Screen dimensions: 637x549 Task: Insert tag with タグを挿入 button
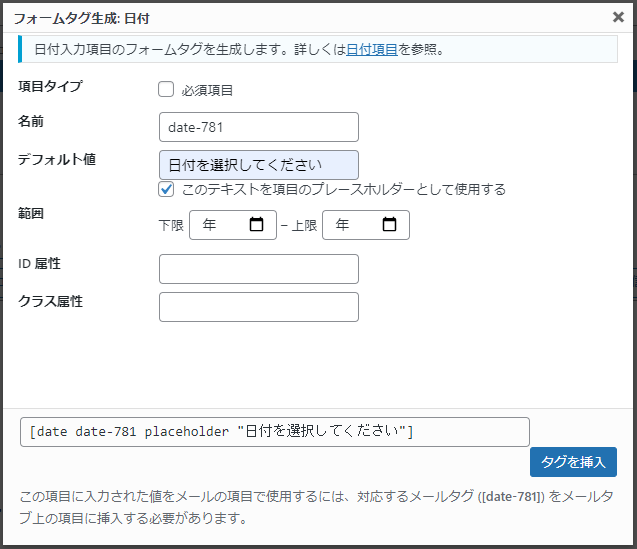(x=573, y=462)
